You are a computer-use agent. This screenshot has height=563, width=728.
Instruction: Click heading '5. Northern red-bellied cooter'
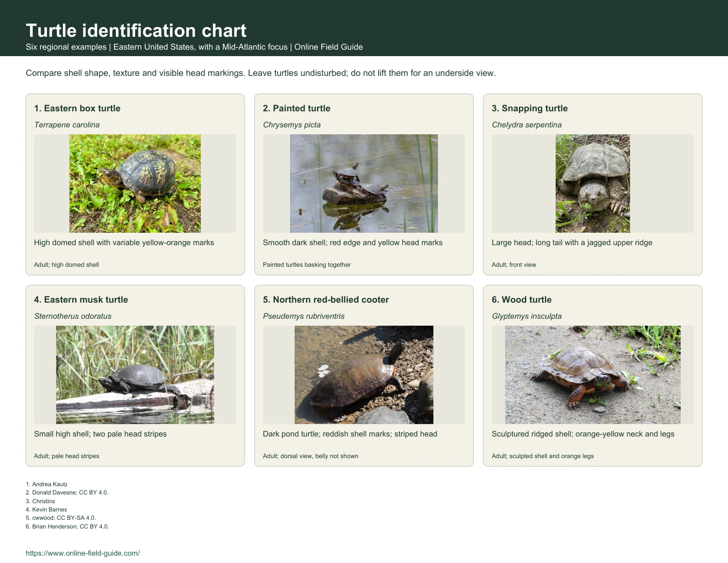(x=326, y=299)
